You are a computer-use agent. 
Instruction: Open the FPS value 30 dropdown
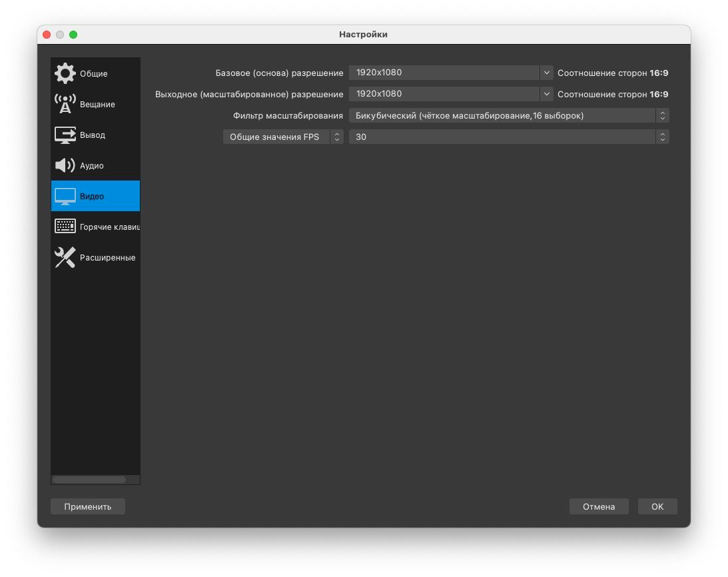(509, 137)
